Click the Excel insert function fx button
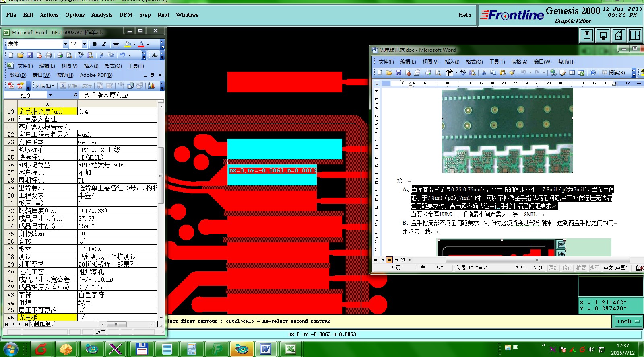Viewport: 644px width, 357px height. [75, 95]
